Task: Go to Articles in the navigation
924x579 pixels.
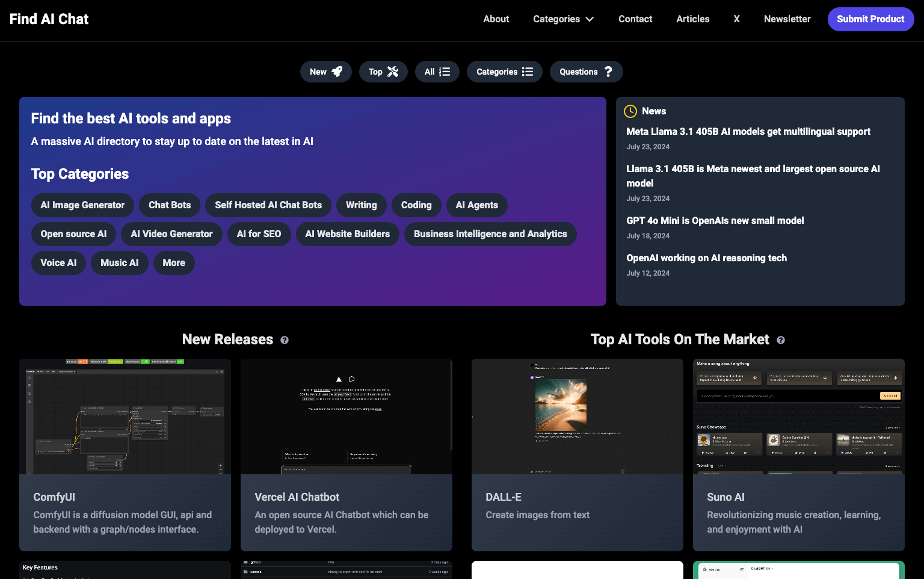Action: [693, 19]
